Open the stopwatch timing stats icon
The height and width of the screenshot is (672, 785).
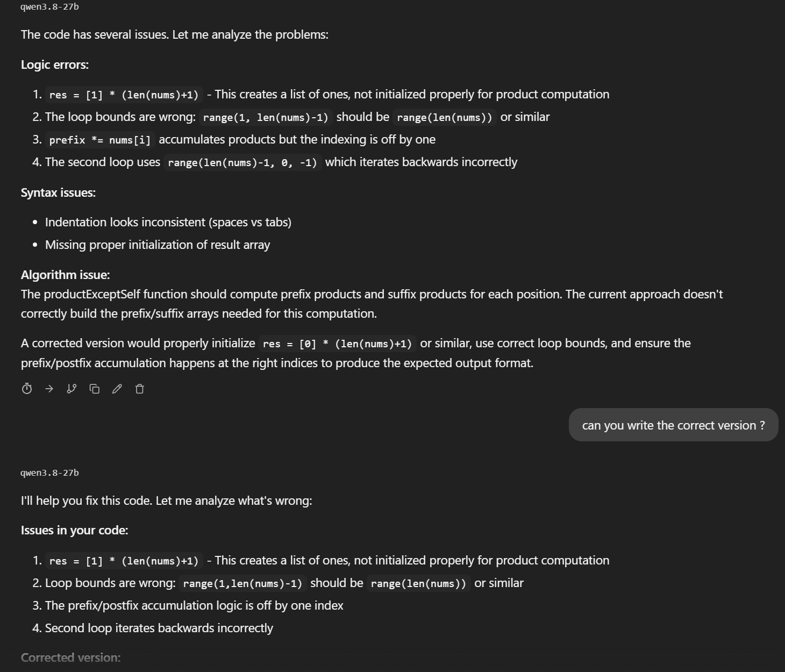[27, 389]
